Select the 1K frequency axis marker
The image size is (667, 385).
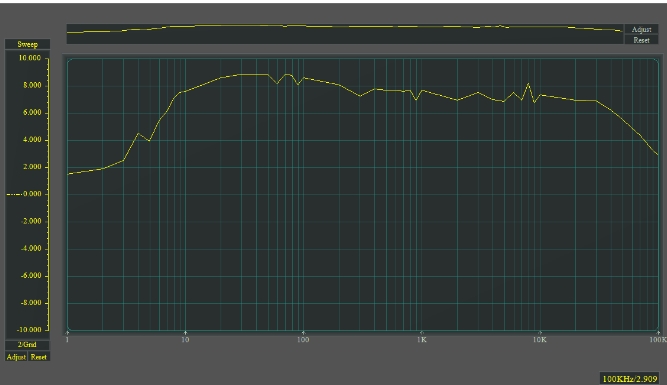(422, 339)
